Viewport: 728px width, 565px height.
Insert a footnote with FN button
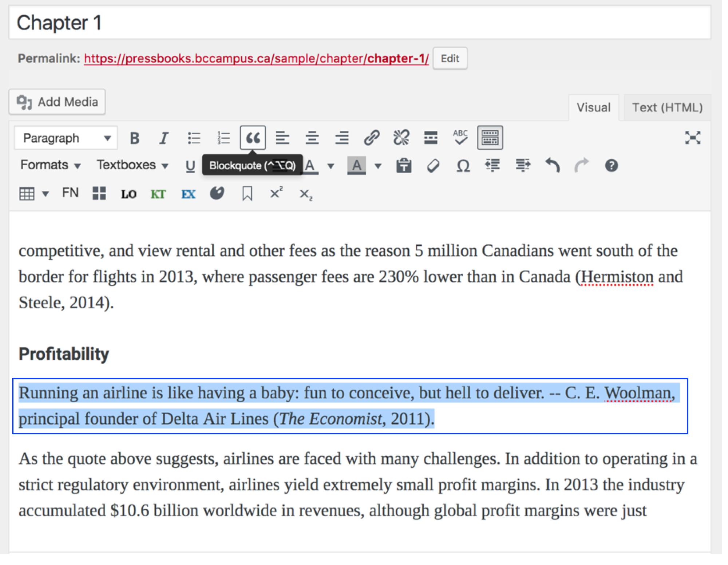pyautogui.click(x=70, y=193)
